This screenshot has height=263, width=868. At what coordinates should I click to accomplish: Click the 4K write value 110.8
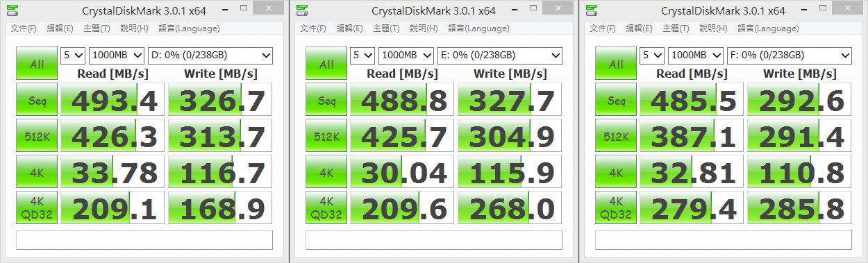click(x=799, y=172)
